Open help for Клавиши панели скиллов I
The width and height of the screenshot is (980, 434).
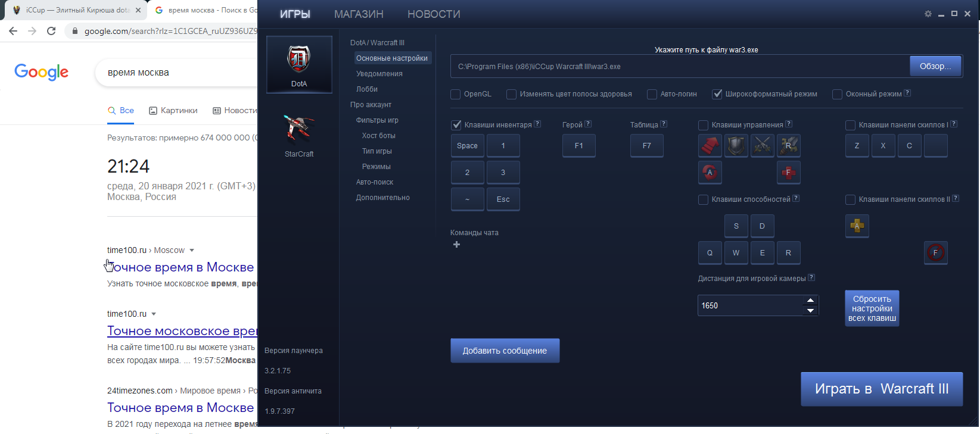tap(954, 124)
